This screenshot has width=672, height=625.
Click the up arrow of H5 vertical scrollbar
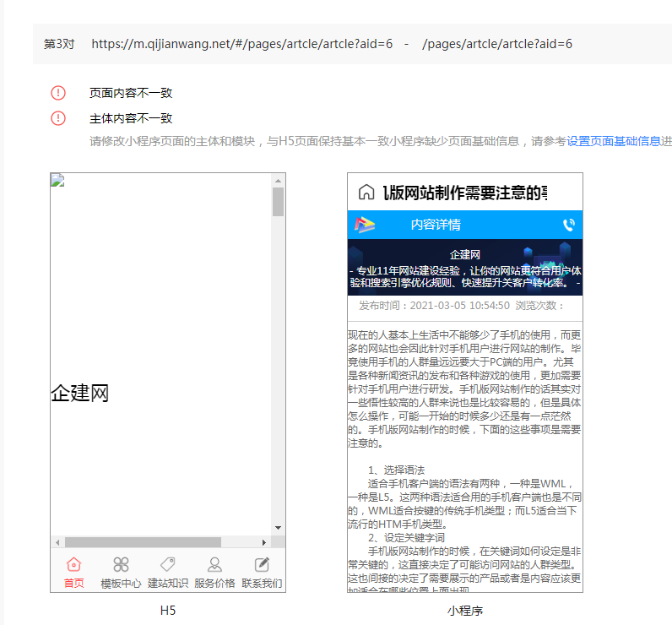click(278, 181)
